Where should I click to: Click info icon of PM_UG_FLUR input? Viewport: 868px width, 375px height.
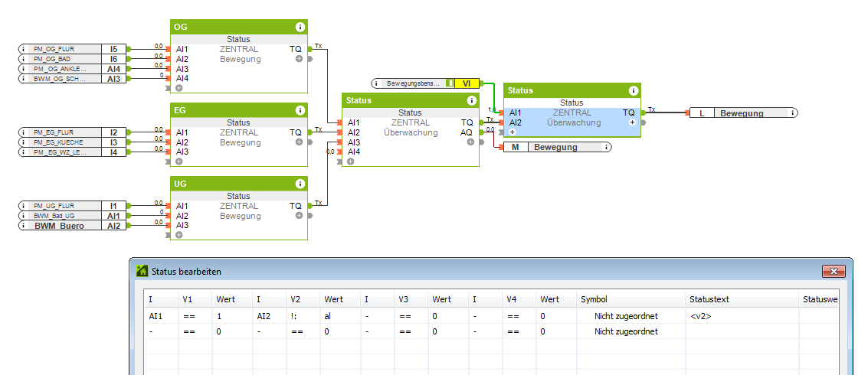23,206
